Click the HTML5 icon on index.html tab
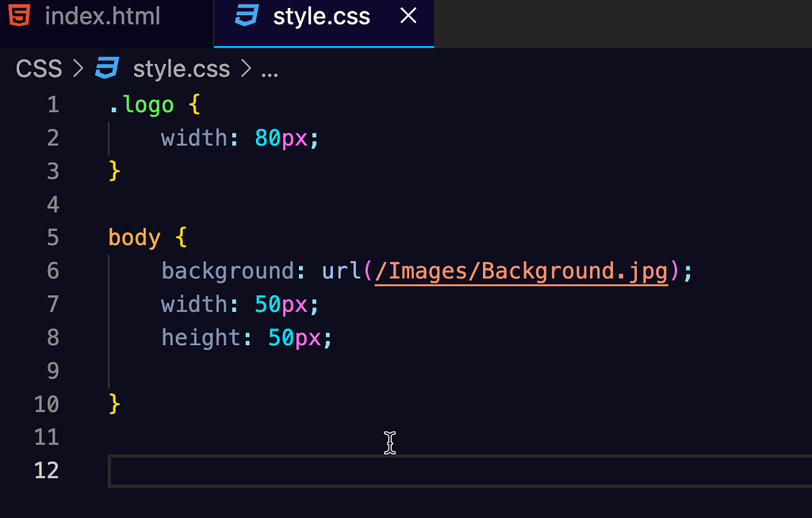 click(x=17, y=16)
